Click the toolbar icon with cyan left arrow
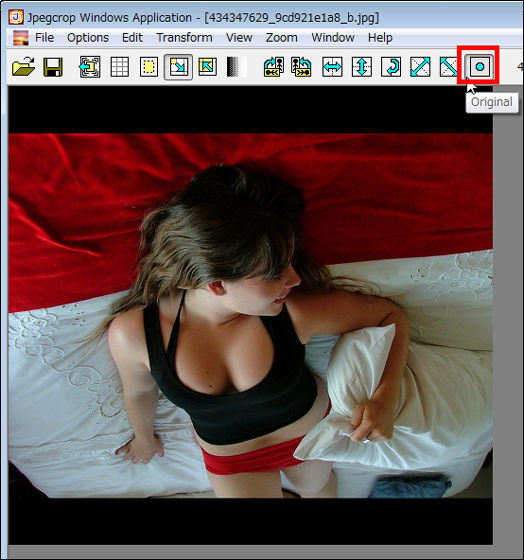The height and width of the screenshot is (560, 524). click(x=90, y=67)
